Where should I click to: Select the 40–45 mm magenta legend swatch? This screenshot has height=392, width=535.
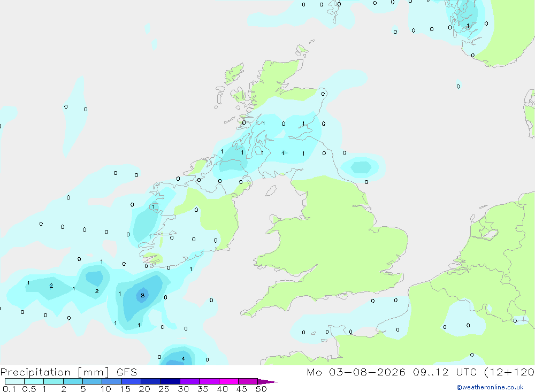pyautogui.click(x=228, y=381)
